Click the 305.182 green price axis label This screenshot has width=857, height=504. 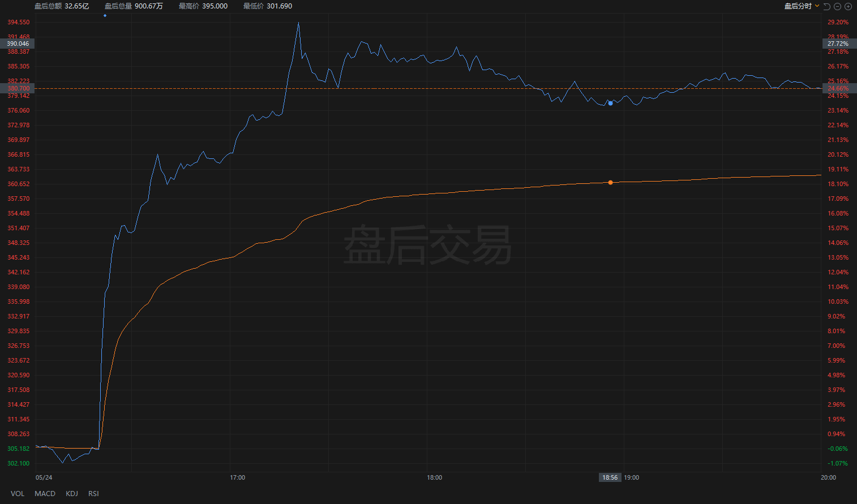19,449
